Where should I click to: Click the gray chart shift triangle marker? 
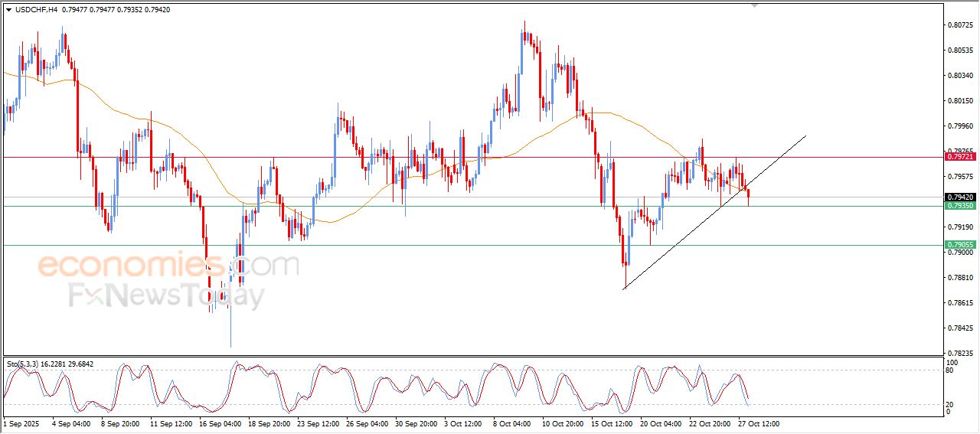(x=755, y=5)
